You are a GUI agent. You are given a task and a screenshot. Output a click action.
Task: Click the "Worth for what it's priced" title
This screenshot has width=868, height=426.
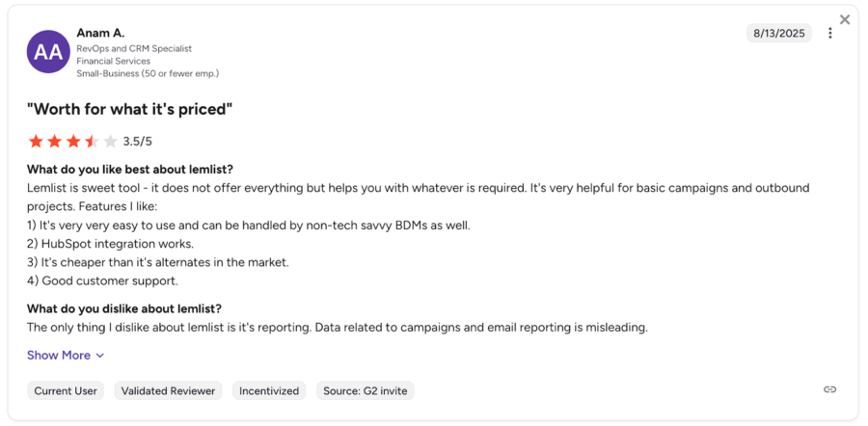point(130,109)
